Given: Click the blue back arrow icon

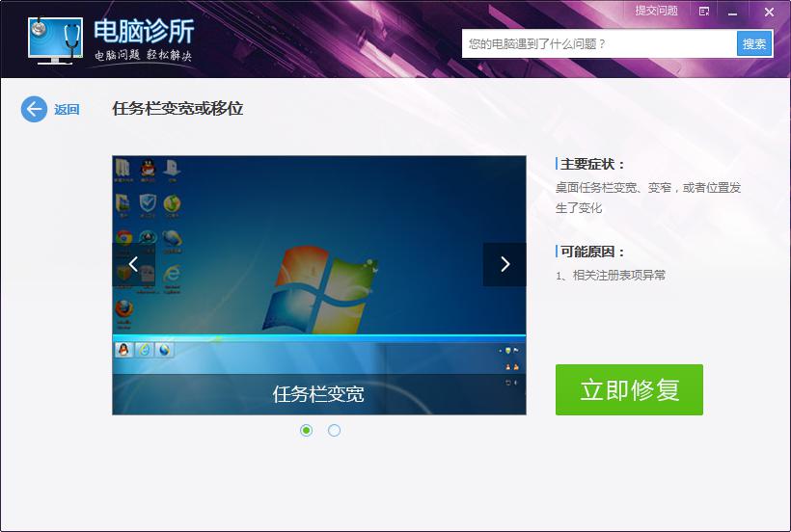Looking at the screenshot, I should tap(34, 109).
